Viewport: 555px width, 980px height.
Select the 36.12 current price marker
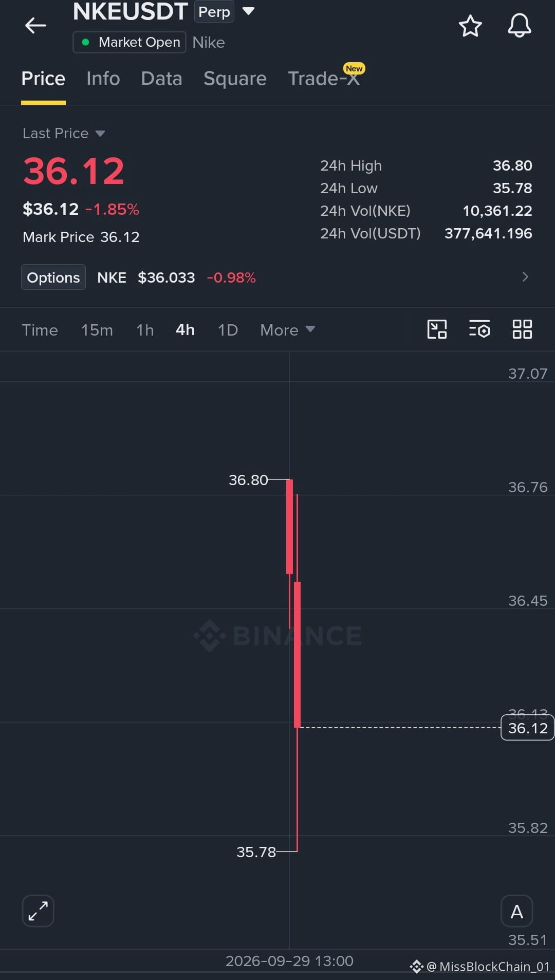click(x=527, y=728)
